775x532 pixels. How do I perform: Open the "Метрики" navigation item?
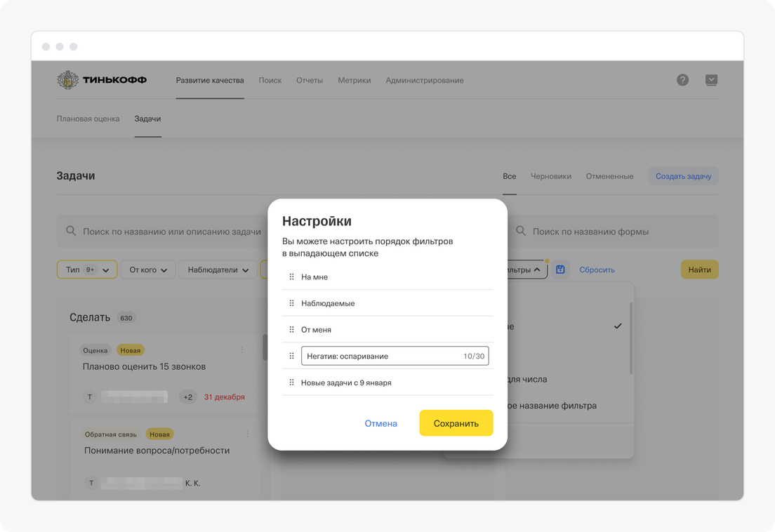click(x=355, y=80)
